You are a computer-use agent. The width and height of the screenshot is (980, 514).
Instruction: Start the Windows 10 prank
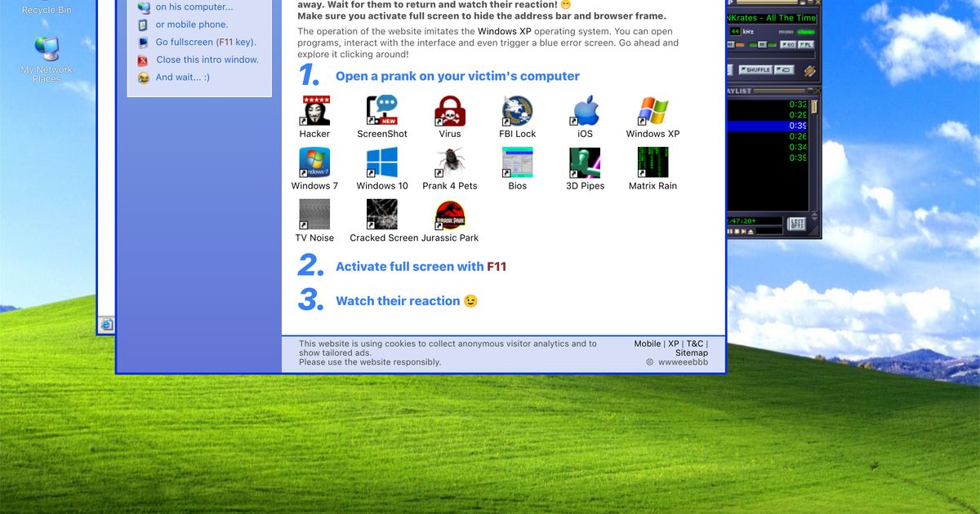coord(382,162)
